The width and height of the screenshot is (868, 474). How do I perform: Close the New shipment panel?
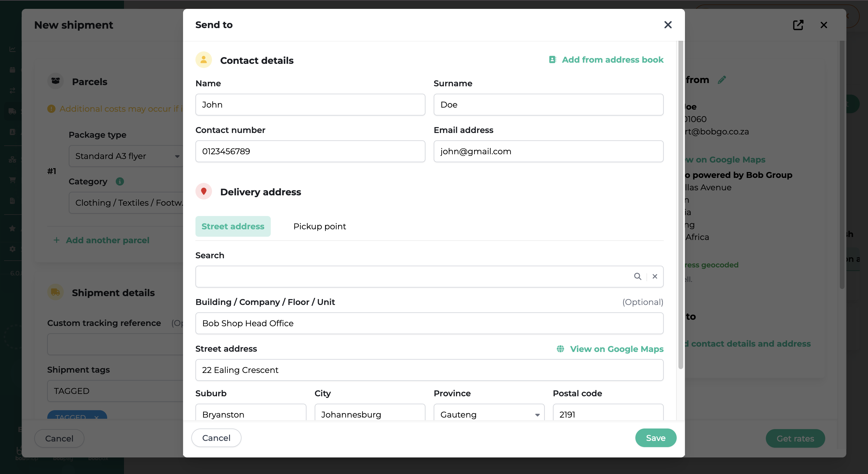click(x=823, y=25)
